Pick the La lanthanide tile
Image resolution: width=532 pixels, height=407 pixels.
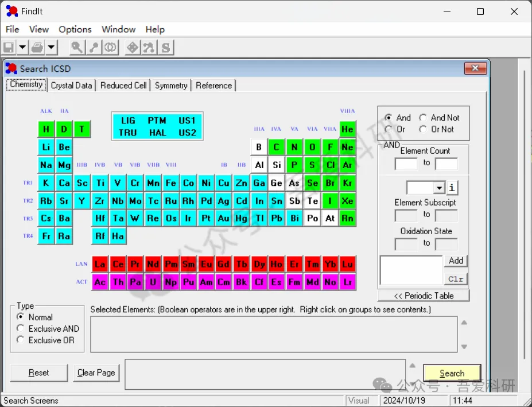pyautogui.click(x=100, y=264)
